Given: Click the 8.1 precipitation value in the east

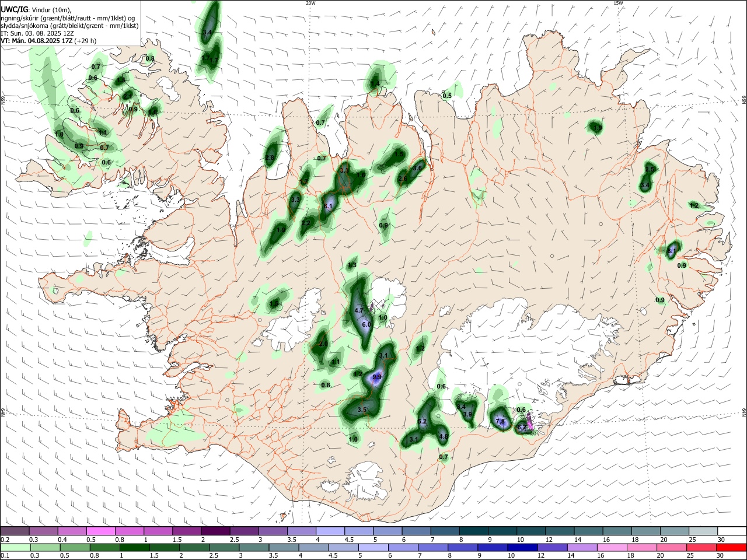Looking at the screenshot, I should pos(672,251).
